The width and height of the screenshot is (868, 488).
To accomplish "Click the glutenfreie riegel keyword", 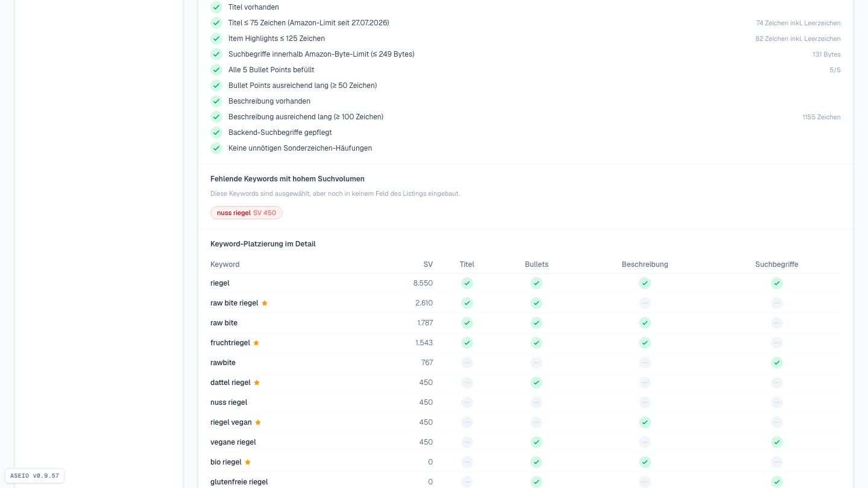I will pos(239,482).
